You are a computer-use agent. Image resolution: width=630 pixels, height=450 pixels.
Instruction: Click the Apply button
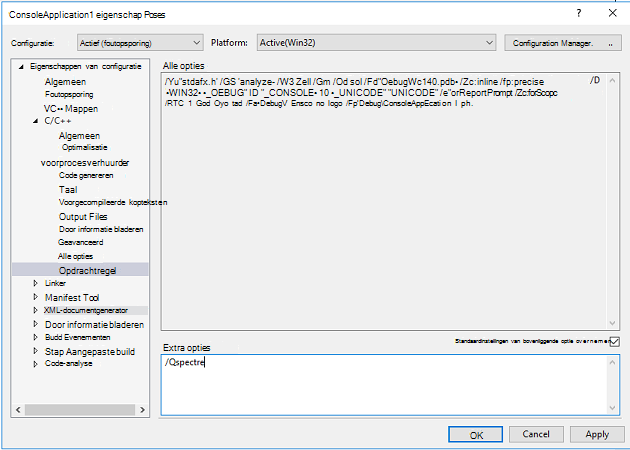[597, 434]
